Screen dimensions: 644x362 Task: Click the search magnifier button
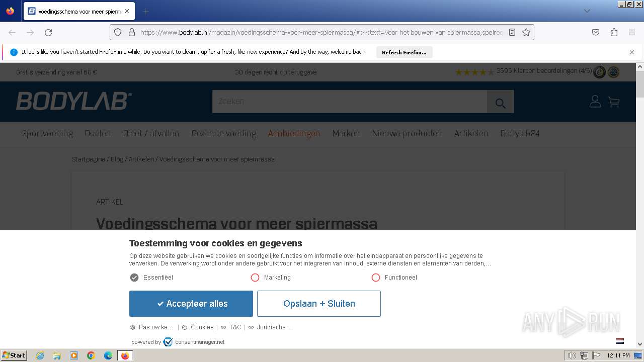tap(500, 102)
